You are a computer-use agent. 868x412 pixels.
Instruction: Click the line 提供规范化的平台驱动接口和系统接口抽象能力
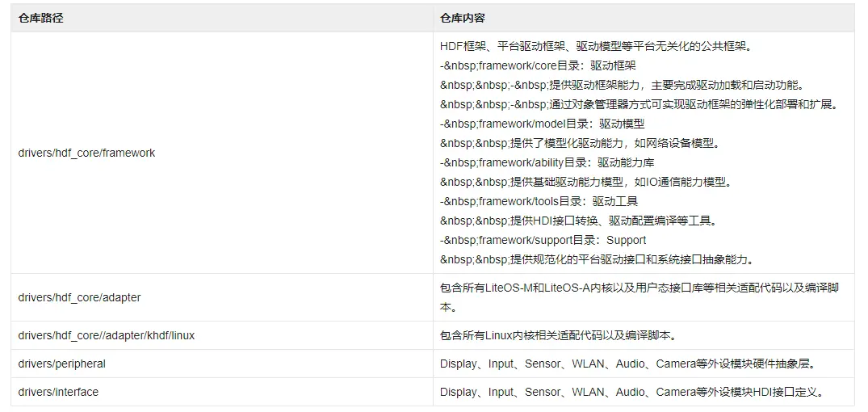tap(598, 259)
